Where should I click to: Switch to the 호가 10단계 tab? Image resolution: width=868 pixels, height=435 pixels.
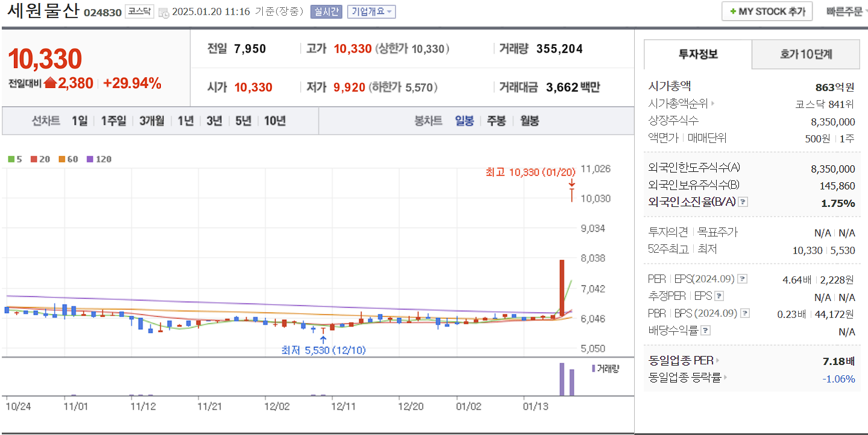[x=805, y=54]
